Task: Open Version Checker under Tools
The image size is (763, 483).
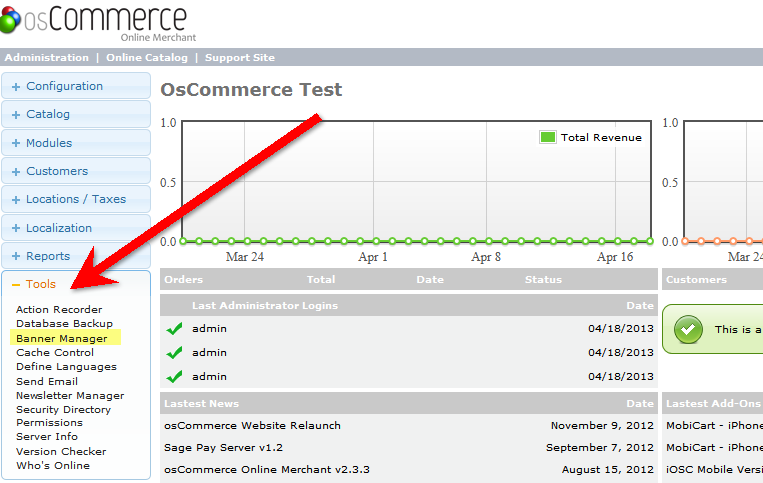Action: (x=61, y=451)
